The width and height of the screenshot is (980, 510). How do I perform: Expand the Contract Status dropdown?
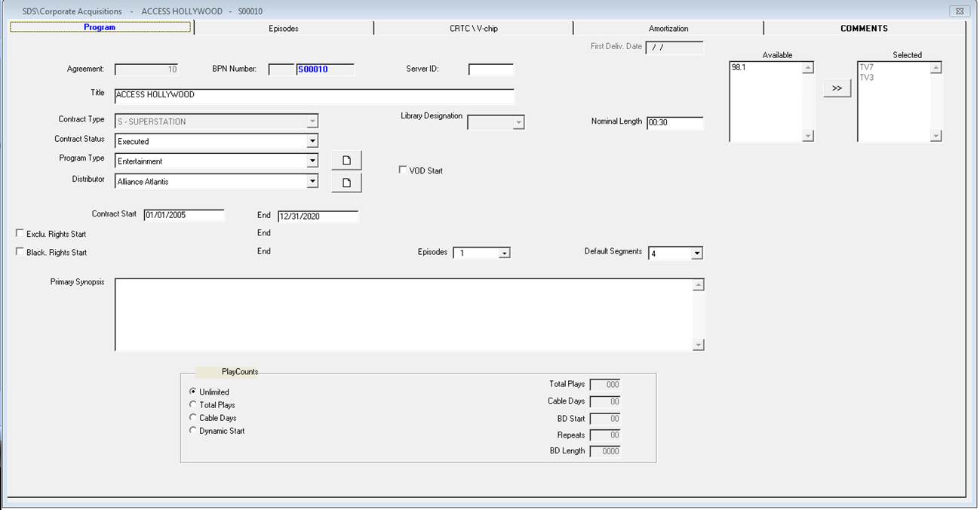click(x=312, y=141)
